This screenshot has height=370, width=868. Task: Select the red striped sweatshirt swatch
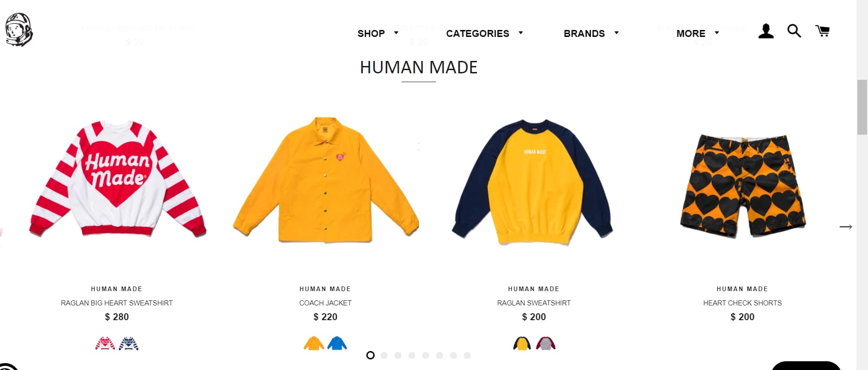point(105,344)
